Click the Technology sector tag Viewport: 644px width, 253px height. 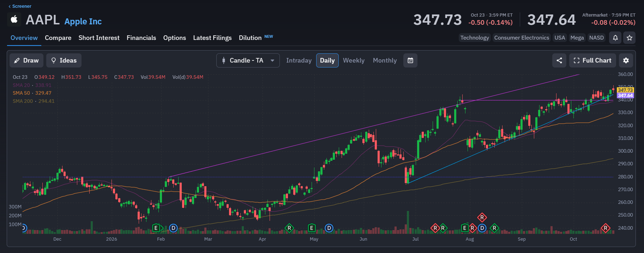point(475,38)
